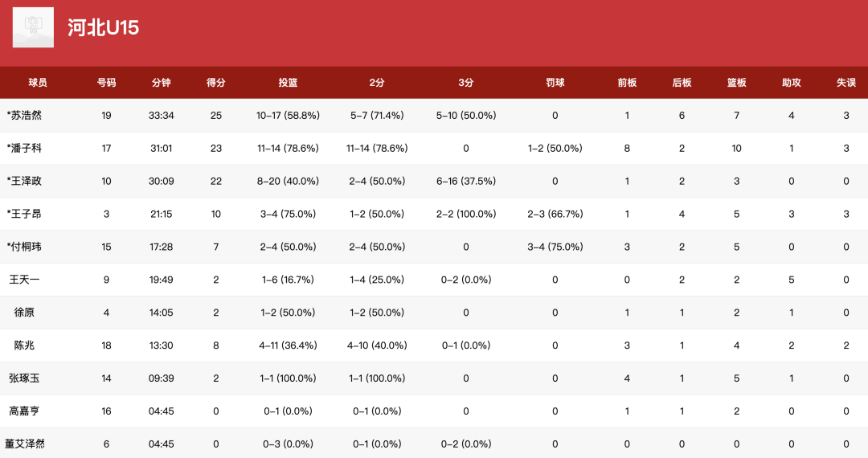
Task: Click player name 王泽政
Action: tap(25, 182)
